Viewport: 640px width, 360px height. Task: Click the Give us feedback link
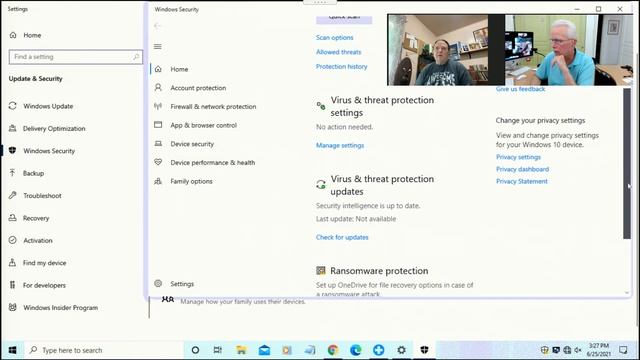[520, 89]
